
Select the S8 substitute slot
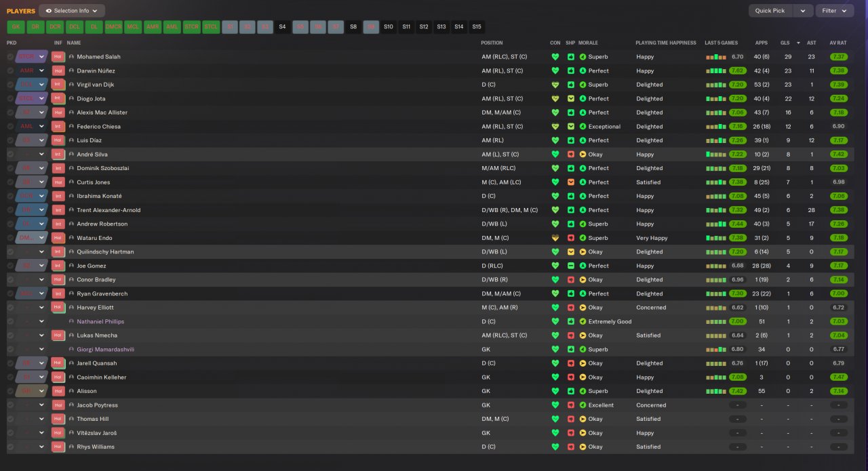[353, 27]
